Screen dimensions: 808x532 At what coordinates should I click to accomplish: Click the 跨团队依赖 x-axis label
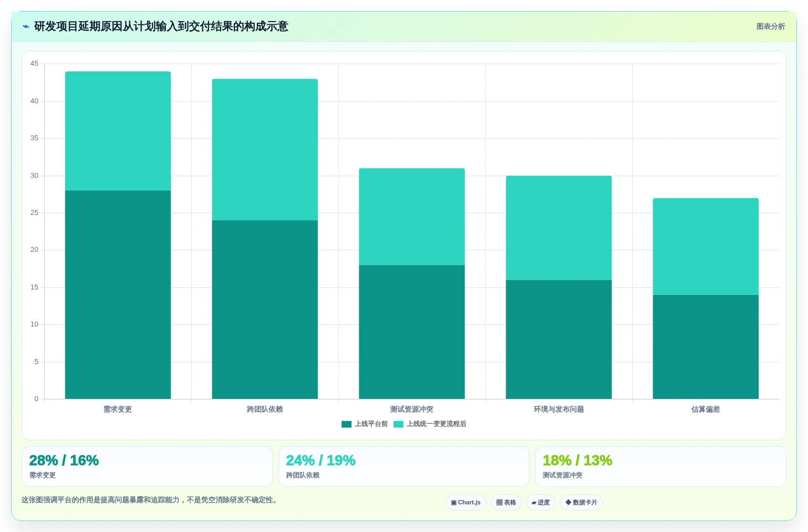tap(265, 409)
